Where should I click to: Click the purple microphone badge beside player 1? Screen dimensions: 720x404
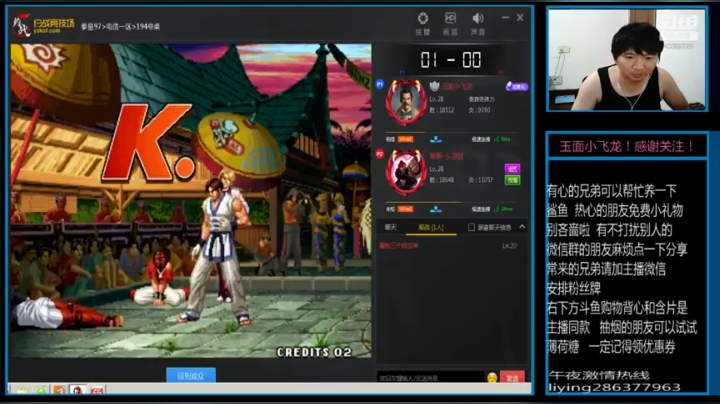point(517,86)
